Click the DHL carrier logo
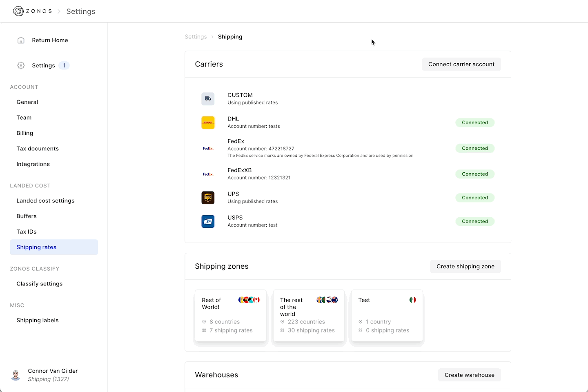The width and height of the screenshot is (588, 392). [x=208, y=122]
